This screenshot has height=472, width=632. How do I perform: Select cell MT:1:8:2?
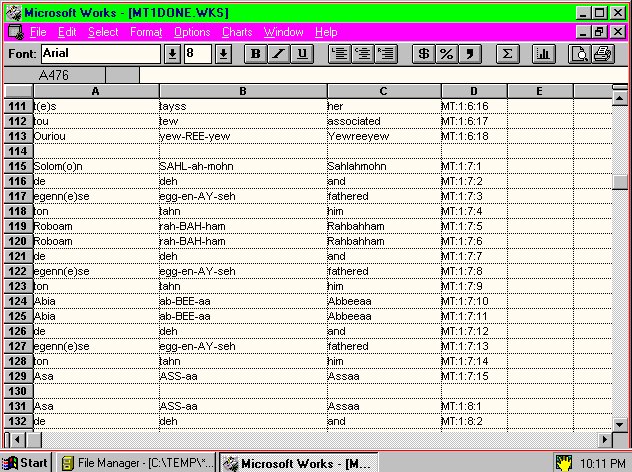[x=474, y=421]
